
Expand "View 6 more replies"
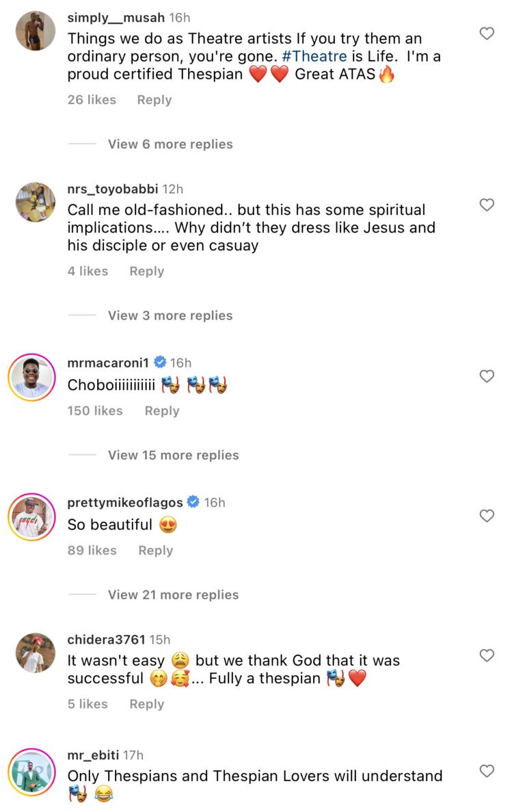click(x=170, y=144)
